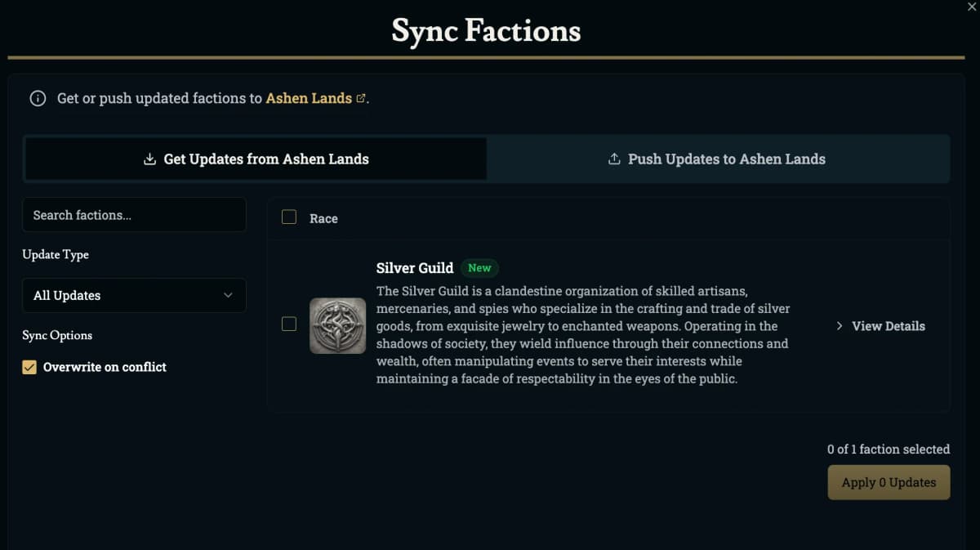
Task: Click the Silver Guild emblem thumbnail
Action: click(337, 325)
